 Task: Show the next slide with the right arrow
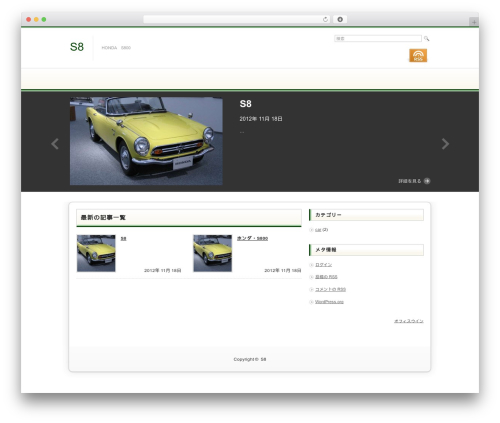445,144
